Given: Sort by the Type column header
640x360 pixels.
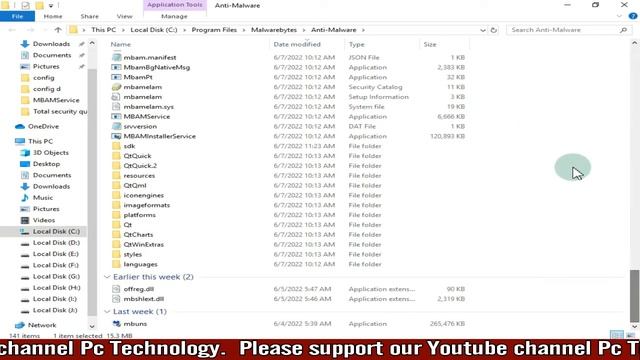Looking at the screenshot, I should (x=356, y=44).
